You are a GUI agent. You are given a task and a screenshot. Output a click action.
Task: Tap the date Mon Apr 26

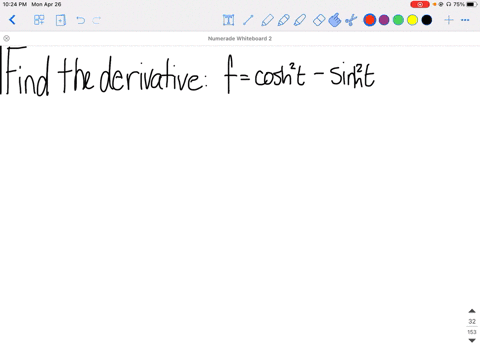pos(46,4)
